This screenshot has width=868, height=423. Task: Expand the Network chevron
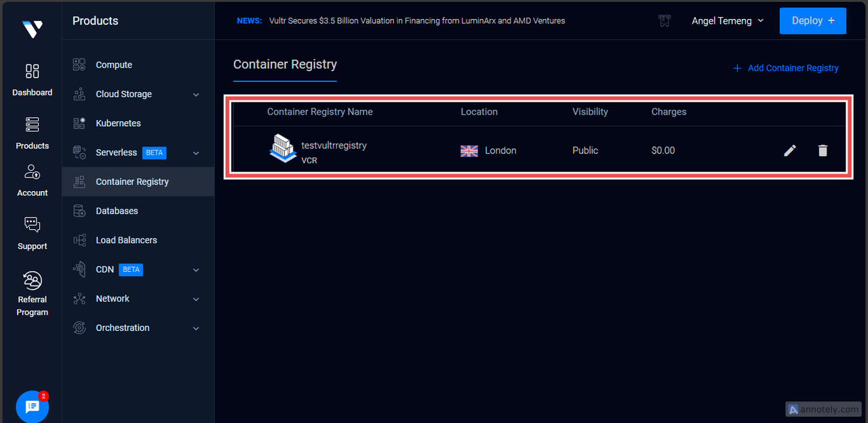coord(196,299)
